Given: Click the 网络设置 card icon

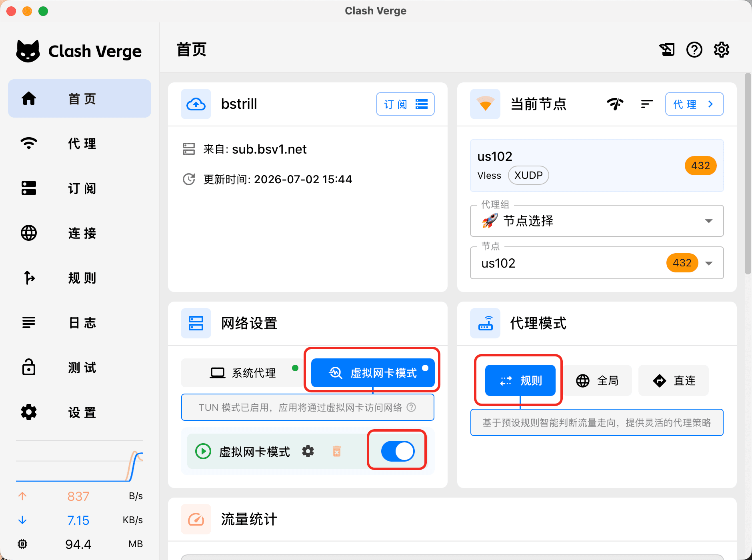Looking at the screenshot, I should pos(196,323).
